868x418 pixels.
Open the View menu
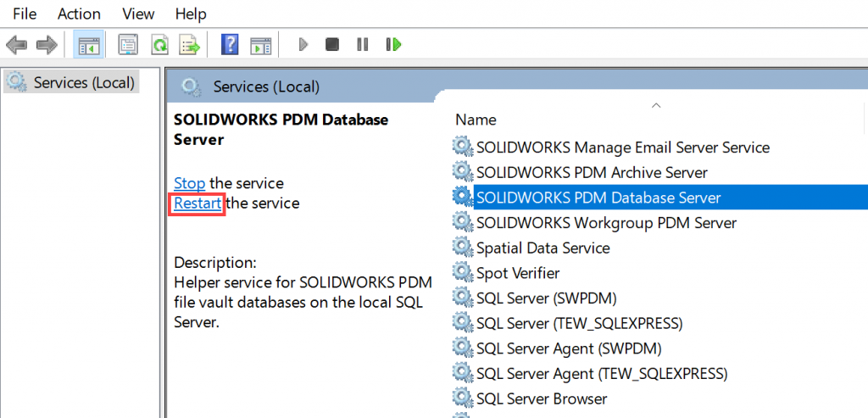138,14
